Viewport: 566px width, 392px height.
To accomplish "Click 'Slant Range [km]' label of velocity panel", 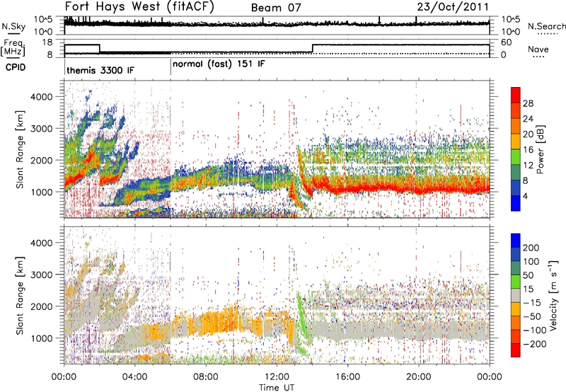I will pyautogui.click(x=20, y=296).
